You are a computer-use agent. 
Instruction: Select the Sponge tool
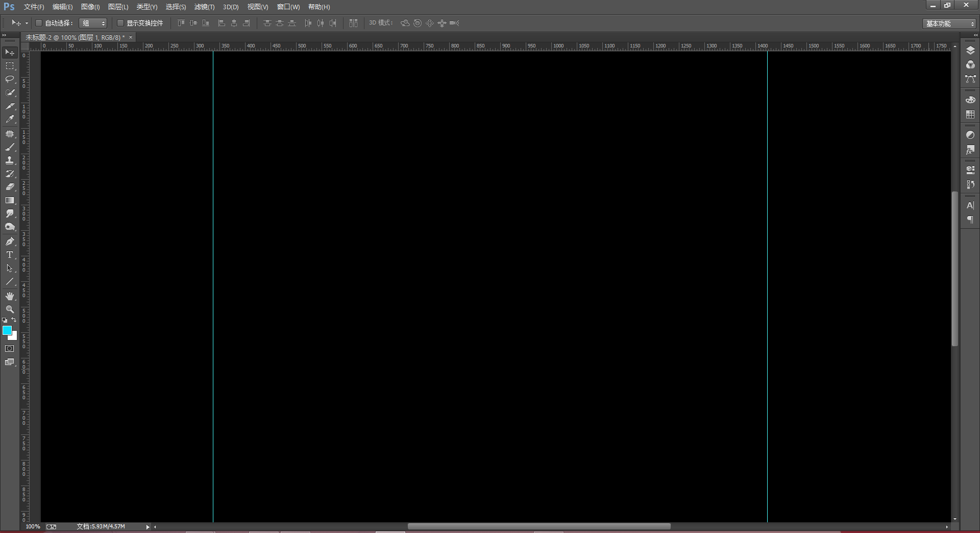(10, 227)
